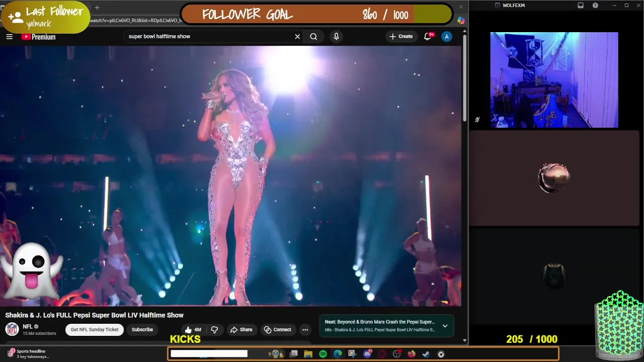The height and width of the screenshot is (362, 644).
Task: Toggle the muted mic icon on webcam
Action: [477, 120]
